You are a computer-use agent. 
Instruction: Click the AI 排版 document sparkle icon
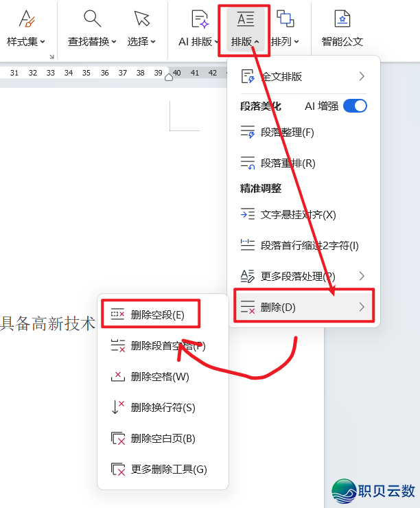[x=200, y=19]
